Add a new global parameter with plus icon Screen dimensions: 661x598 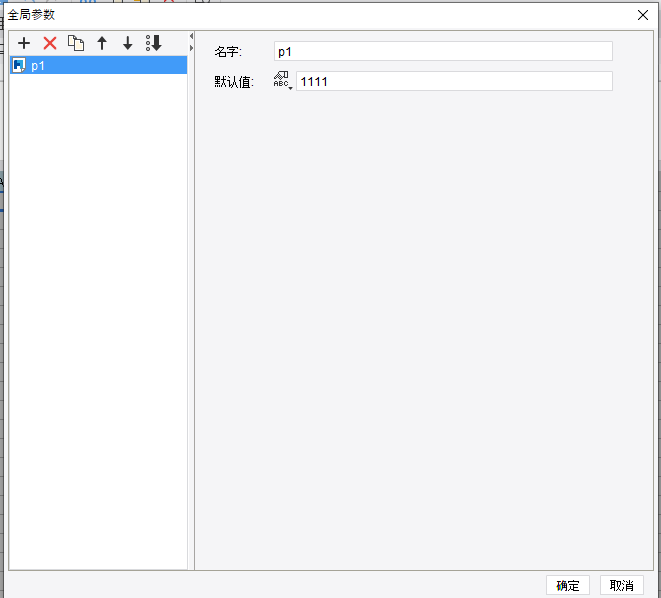(x=24, y=43)
